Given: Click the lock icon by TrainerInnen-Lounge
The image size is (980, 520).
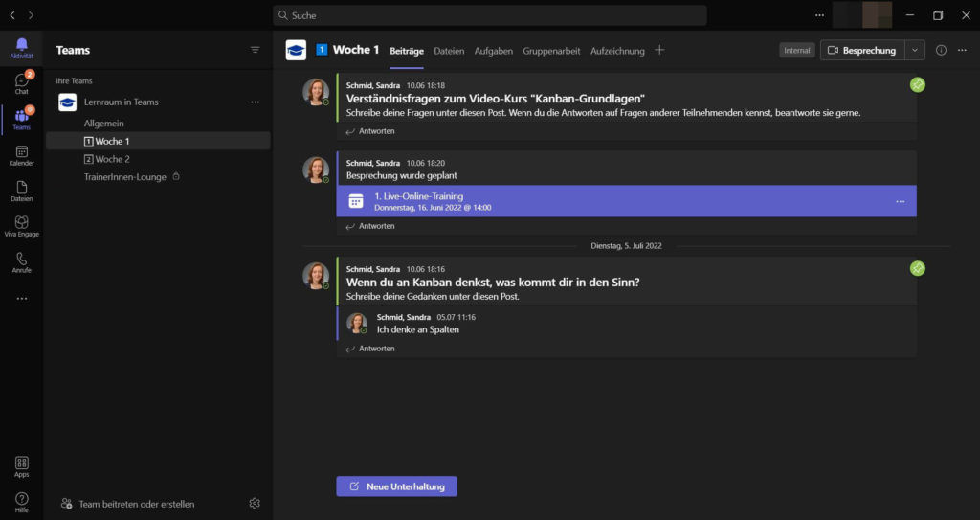Looking at the screenshot, I should (x=176, y=177).
